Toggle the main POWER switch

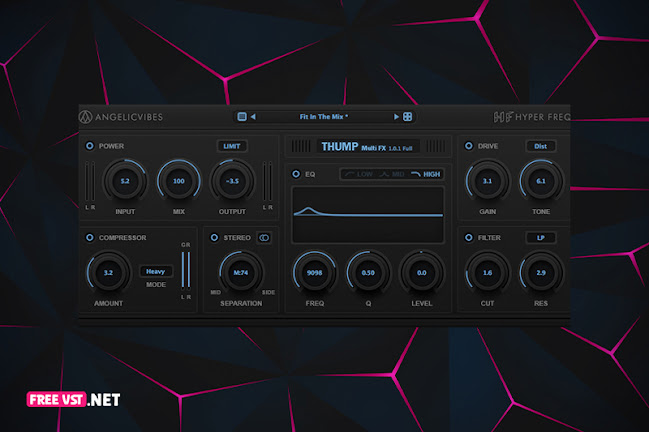pyautogui.click(x=89, y=146)
